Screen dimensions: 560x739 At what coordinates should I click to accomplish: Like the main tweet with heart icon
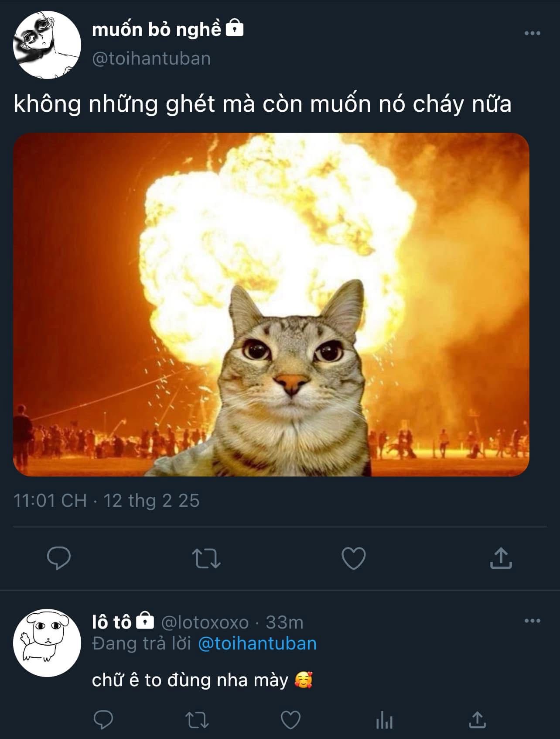[353, 558]
